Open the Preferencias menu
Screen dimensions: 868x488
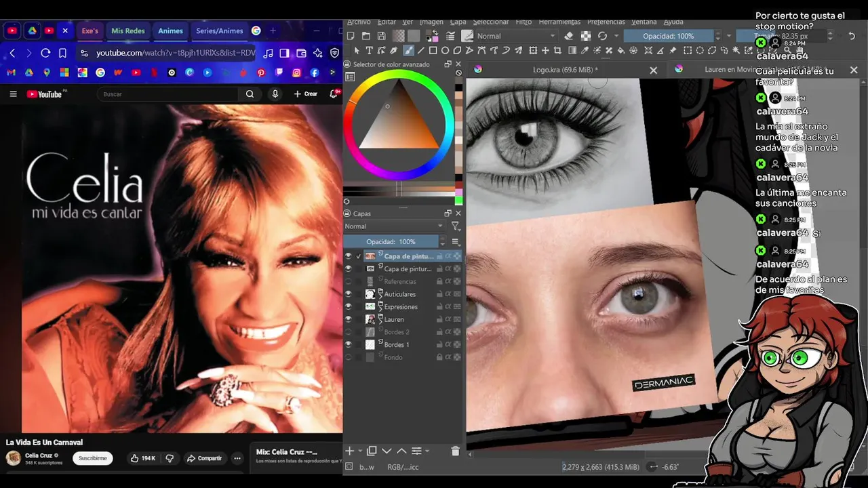[x=606, y=22]
